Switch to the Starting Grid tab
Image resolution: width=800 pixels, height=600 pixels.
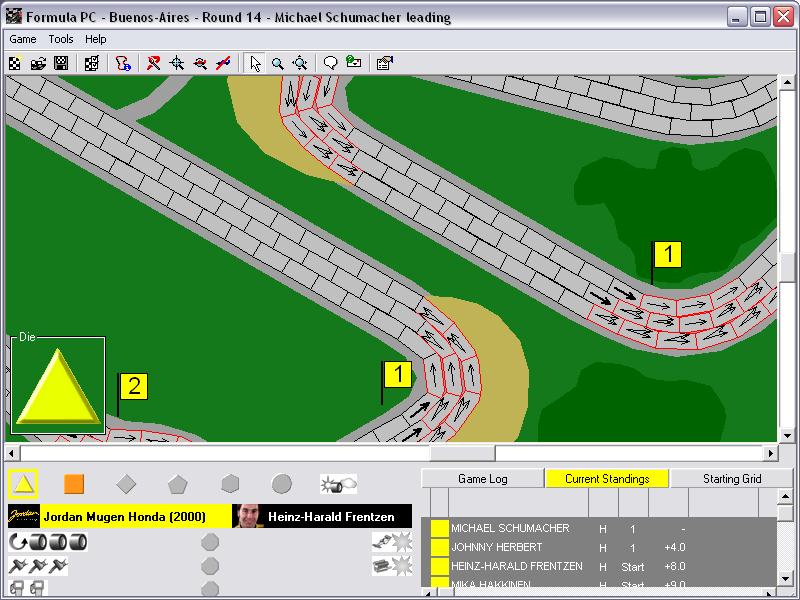click(x=732, y=479)
